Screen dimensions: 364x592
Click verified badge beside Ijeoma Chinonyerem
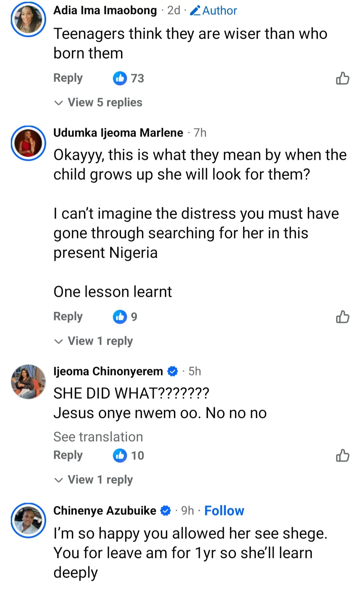[x=173, y=371]
